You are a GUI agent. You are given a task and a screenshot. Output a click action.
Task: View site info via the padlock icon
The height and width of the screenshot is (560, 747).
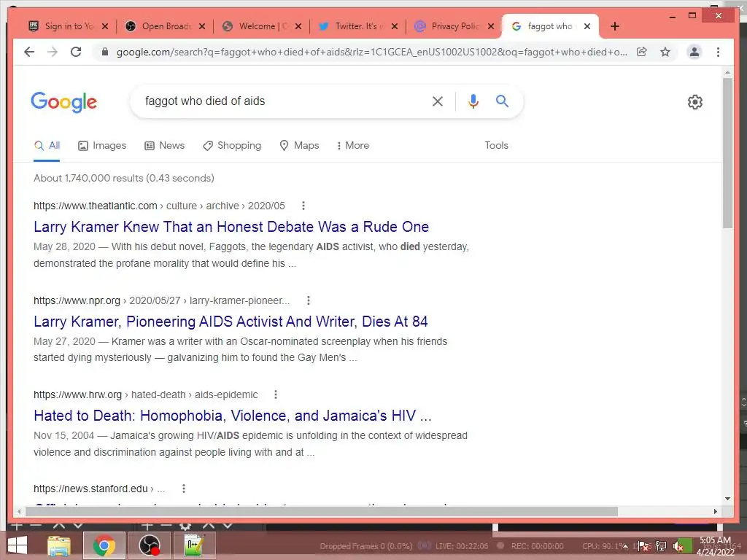[x=105, y=52]
